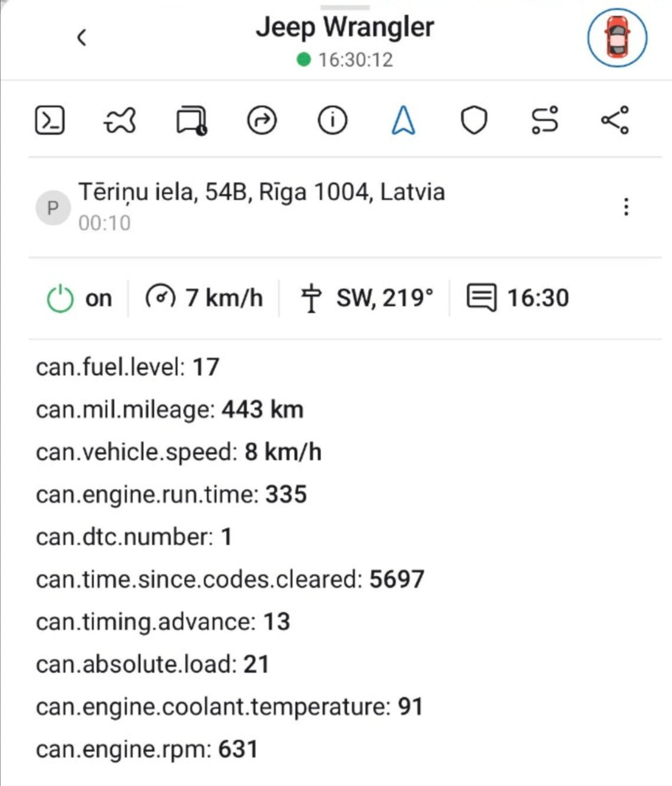Open the vehicle info icon
This screenshot has width=672, height=786.
[x=332, y=120]
